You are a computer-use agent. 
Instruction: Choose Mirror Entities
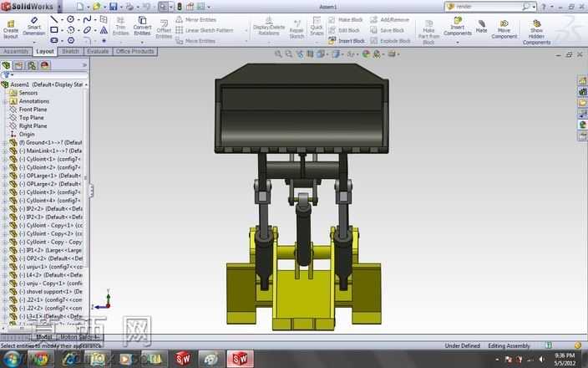tap(196, 19)
